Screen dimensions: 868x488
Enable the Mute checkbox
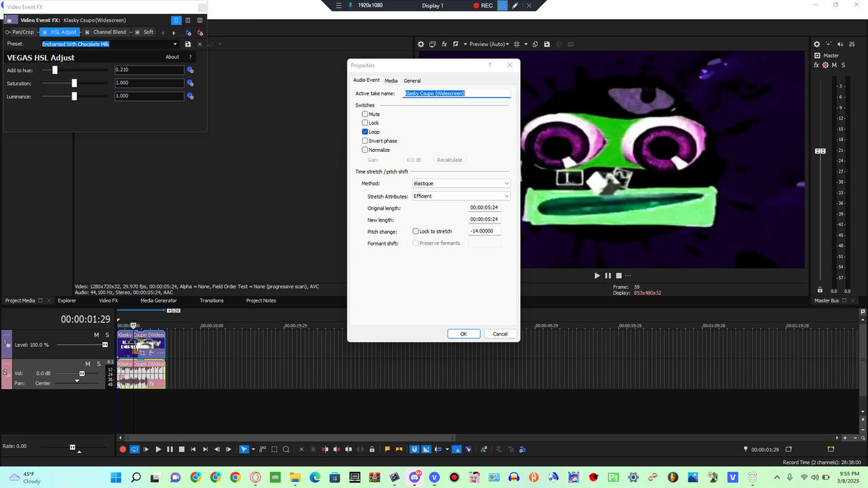[x=365, y=114]
